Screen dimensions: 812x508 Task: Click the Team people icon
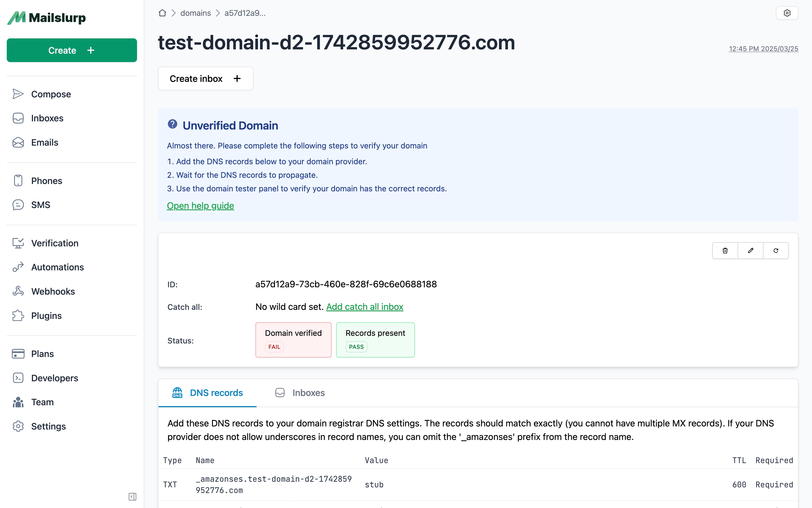click(x=18, y=402)
